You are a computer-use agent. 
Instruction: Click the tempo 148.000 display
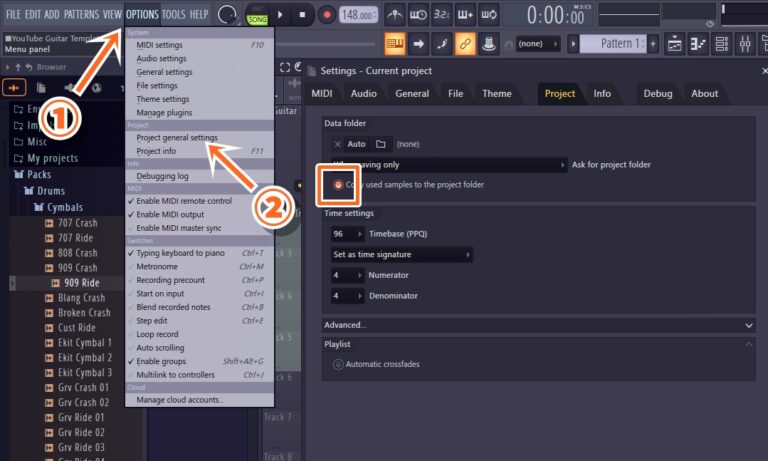pos(357,15)
